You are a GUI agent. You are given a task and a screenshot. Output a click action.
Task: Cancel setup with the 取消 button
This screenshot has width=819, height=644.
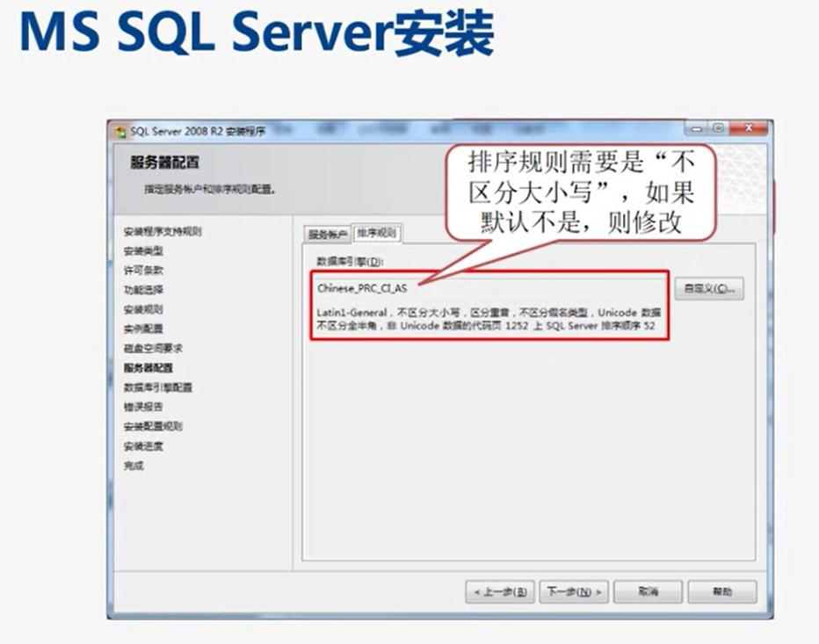click(648, 591)
